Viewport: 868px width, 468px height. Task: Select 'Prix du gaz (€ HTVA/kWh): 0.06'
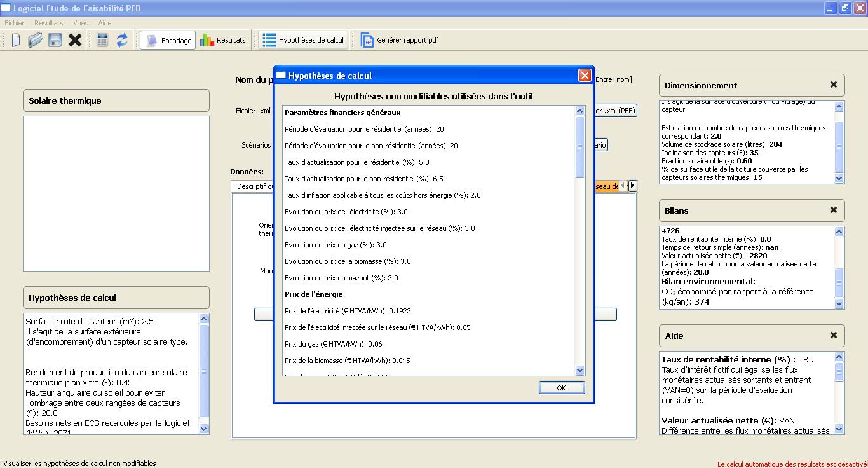pyautogui.click(x=334, y=344)
